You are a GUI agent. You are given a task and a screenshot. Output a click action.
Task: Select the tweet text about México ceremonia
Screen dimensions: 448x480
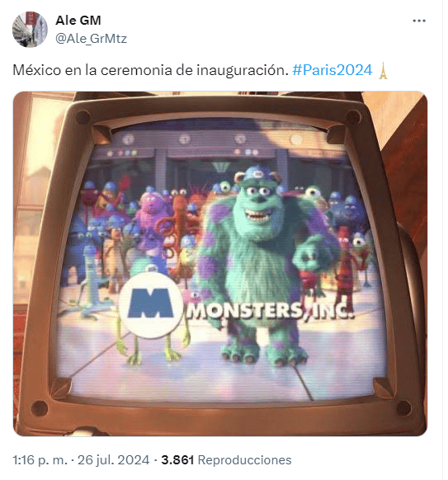(x=151, y=70)
